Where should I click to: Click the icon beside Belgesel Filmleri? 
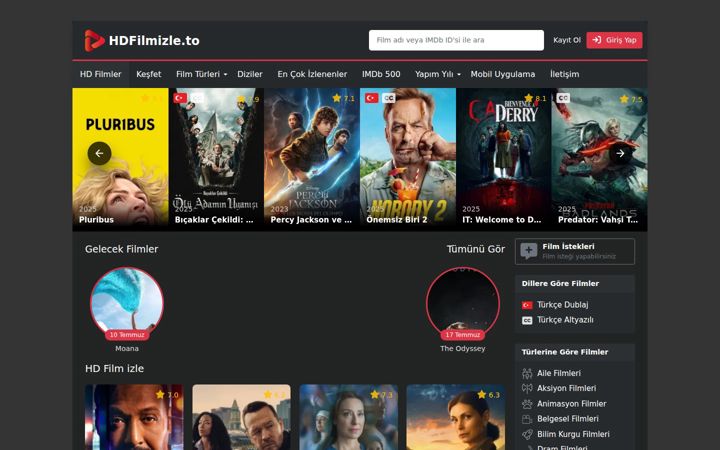[x=527, y=419]
